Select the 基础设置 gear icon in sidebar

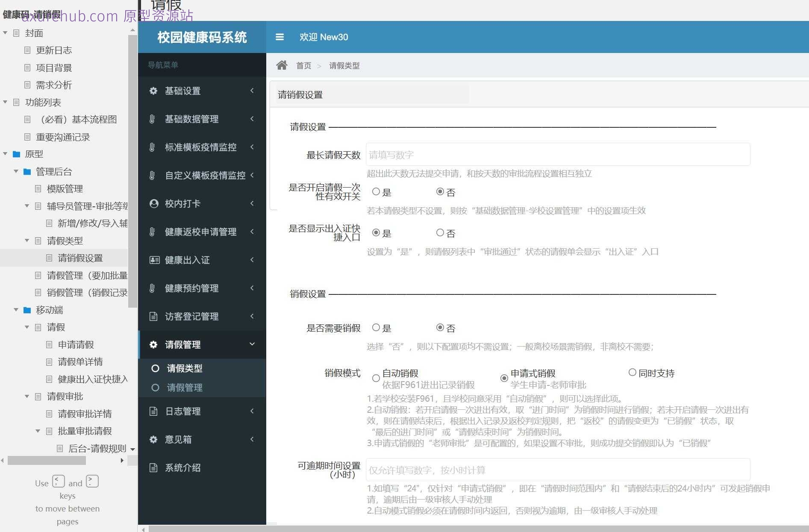[153, 91]
